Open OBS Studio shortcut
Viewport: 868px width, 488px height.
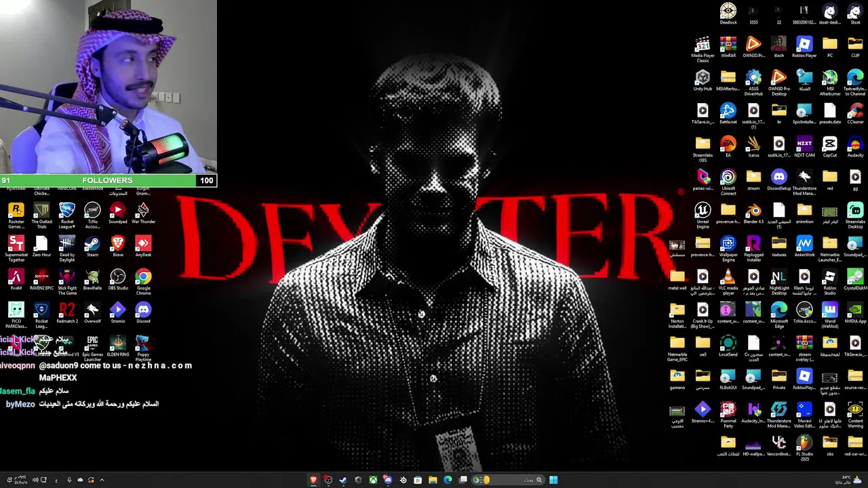(x=118, y=279)
